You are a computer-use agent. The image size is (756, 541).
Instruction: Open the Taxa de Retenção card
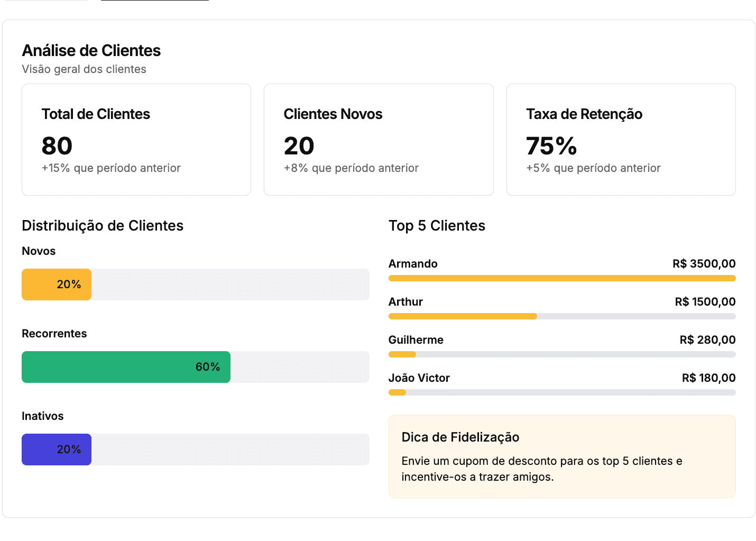click(621, 140)
